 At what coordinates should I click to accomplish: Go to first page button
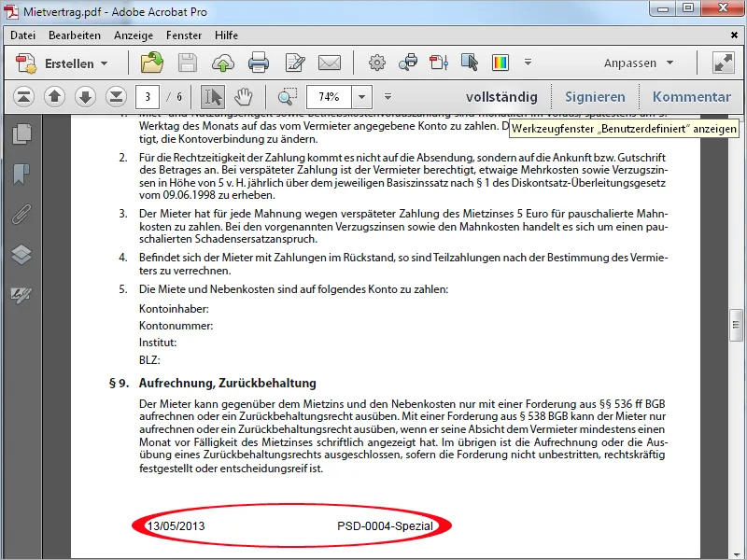pos(23,97)
